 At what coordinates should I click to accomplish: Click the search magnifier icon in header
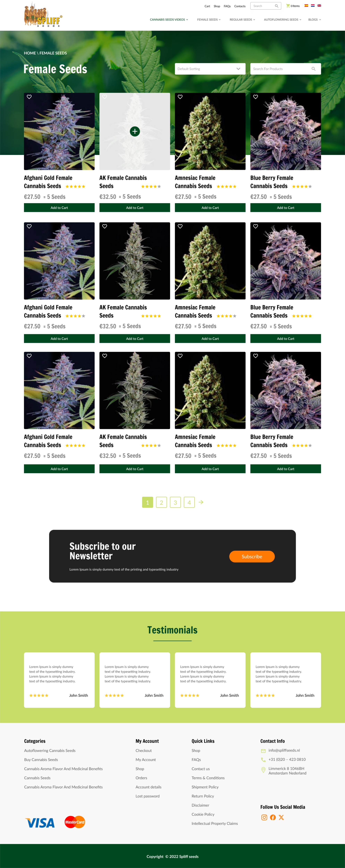277,6
